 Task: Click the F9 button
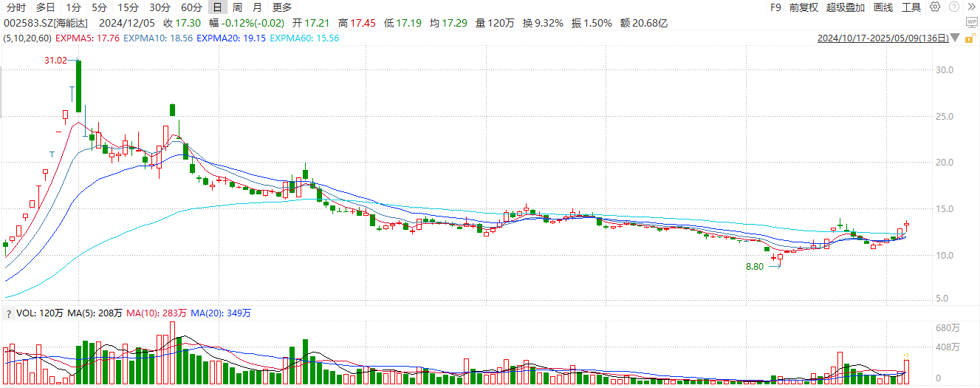tap(775, 7)
